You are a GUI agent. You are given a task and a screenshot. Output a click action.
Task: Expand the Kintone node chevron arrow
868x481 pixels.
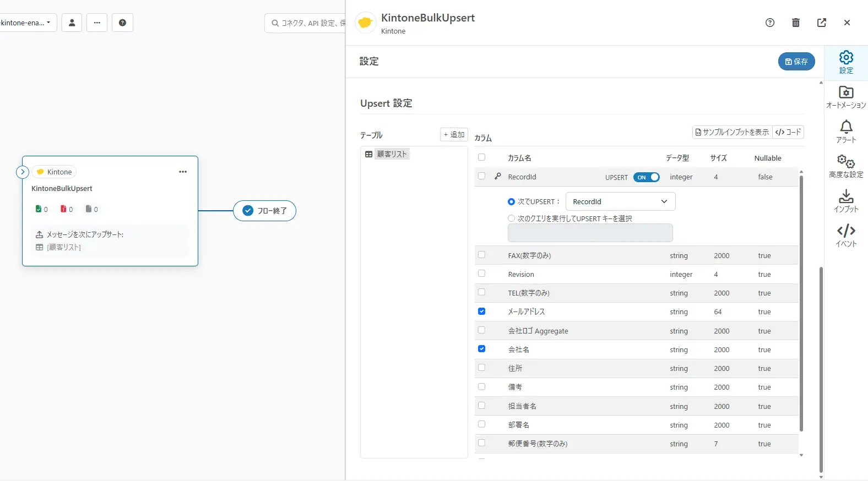(x=23, y=172)
